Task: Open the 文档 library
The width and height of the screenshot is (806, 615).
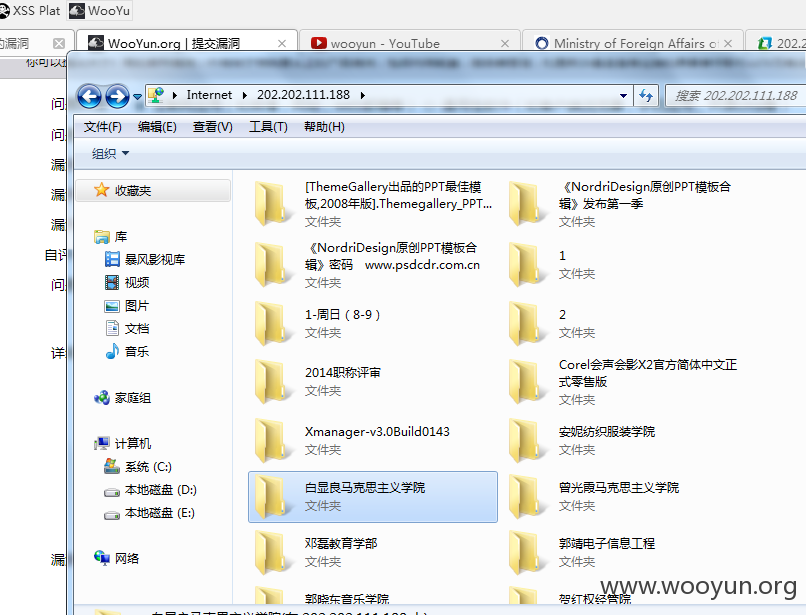Action: coord(137,329)
